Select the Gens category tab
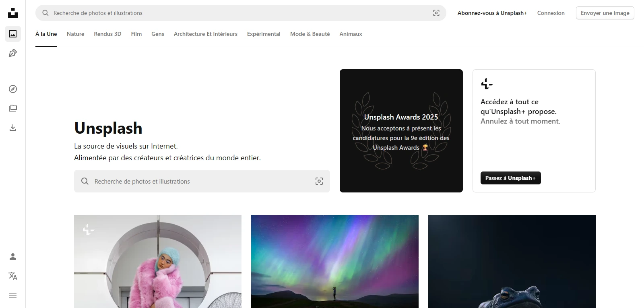Image resolution: width=644 pixels, height=308 pixels. point(158,34)
